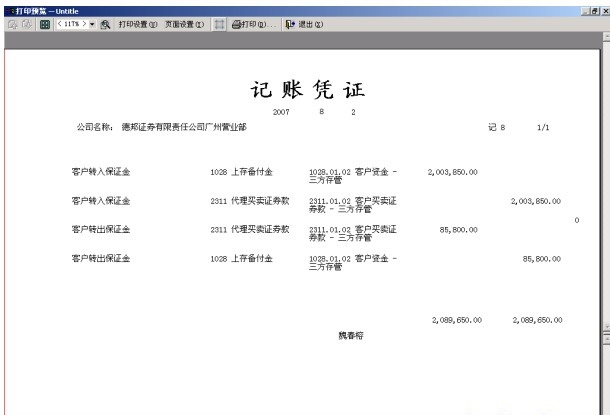The width and height of the screenshot is (610, 415).
Task: Click the 117% zoom value field
Action: point(72,22)
